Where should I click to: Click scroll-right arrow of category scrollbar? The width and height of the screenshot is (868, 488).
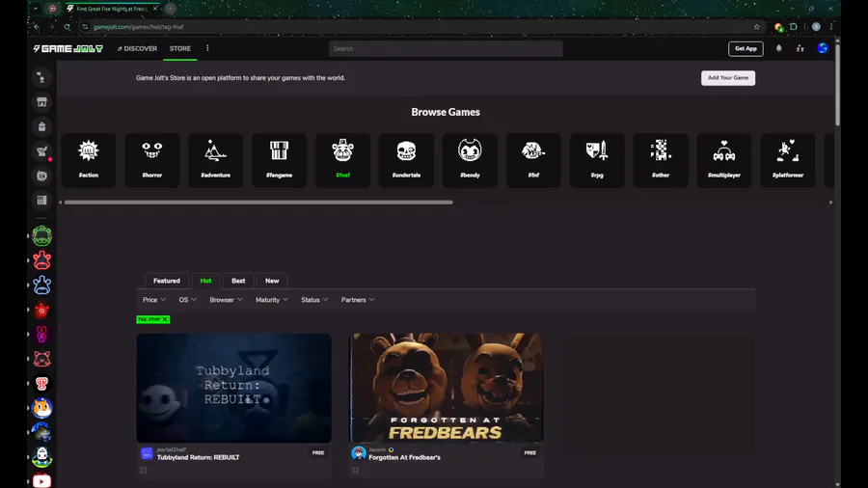[831, 203]
